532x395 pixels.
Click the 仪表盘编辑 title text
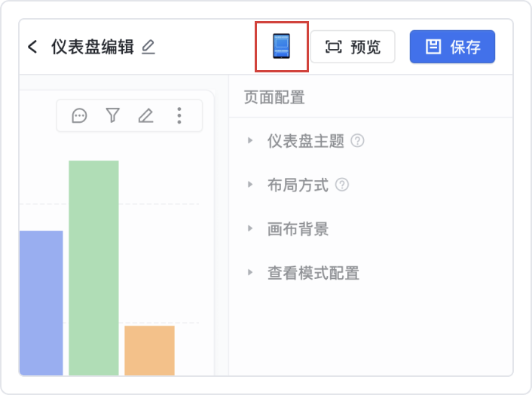93,47
